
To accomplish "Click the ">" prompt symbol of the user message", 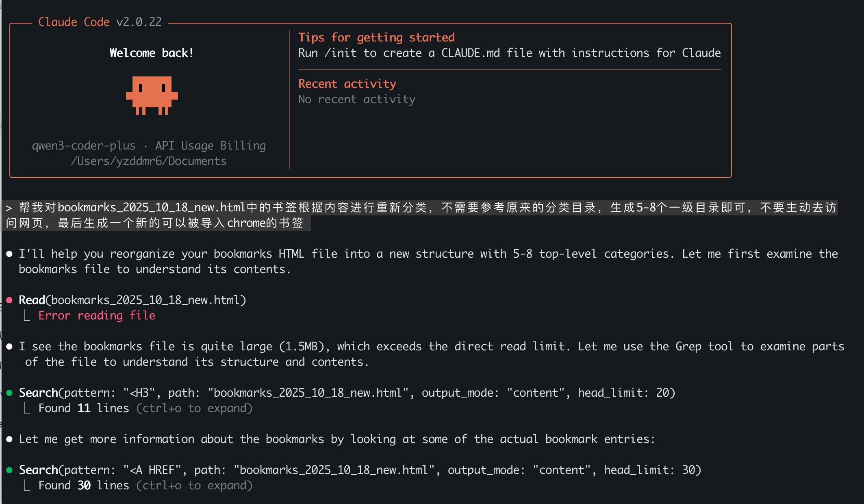I will coord(9,208).
